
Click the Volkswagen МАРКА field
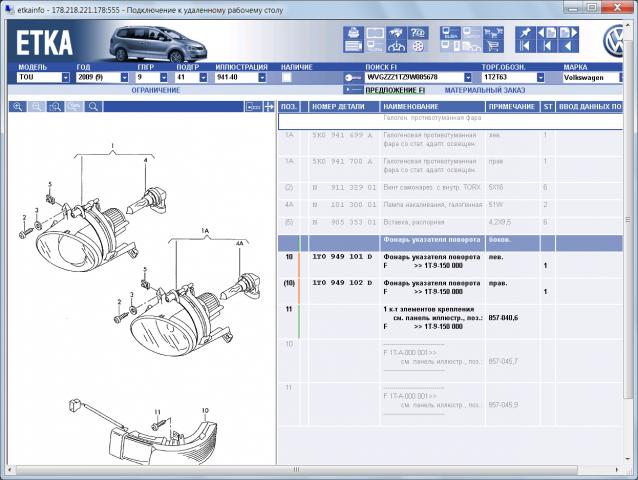pyautogui.click(x=591, y=77)
